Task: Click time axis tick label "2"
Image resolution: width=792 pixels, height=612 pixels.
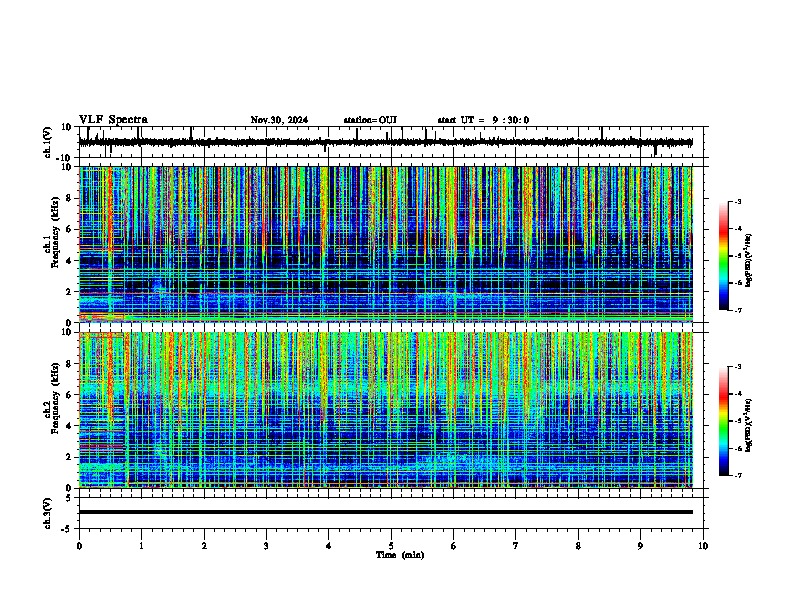Action: click(x=204, y=546)
